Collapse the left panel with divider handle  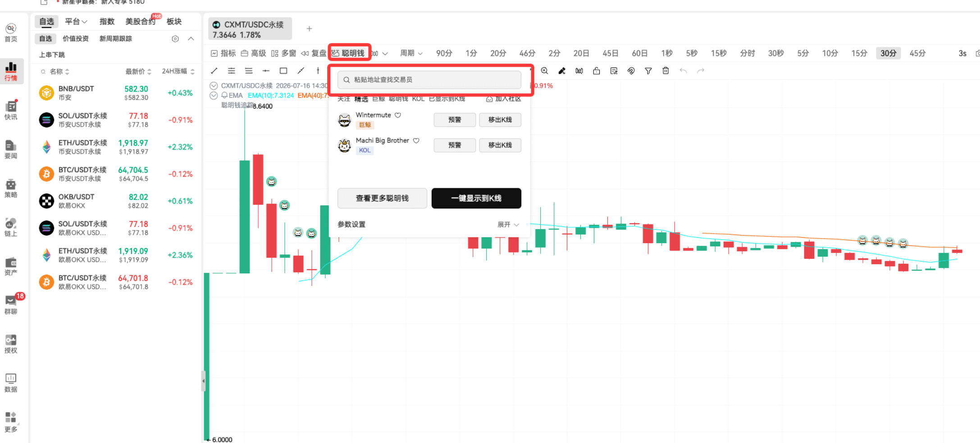[203, 381]
